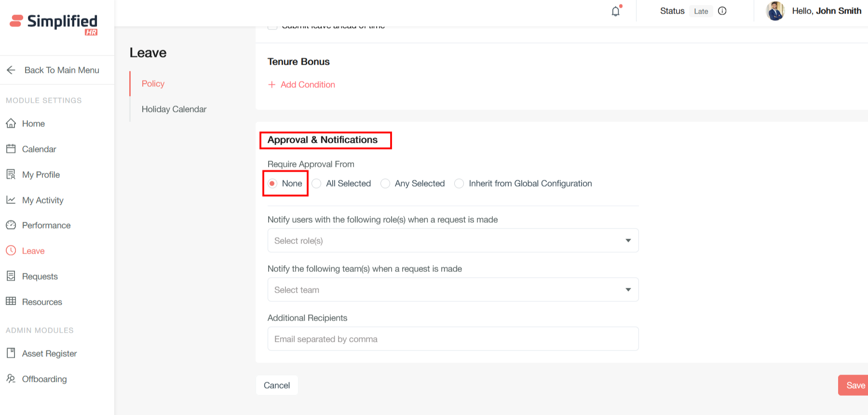The height and width of the screenshot is (415, 868).
Task: Switch to Holiday Calendar tab
Action: (174, 109)
